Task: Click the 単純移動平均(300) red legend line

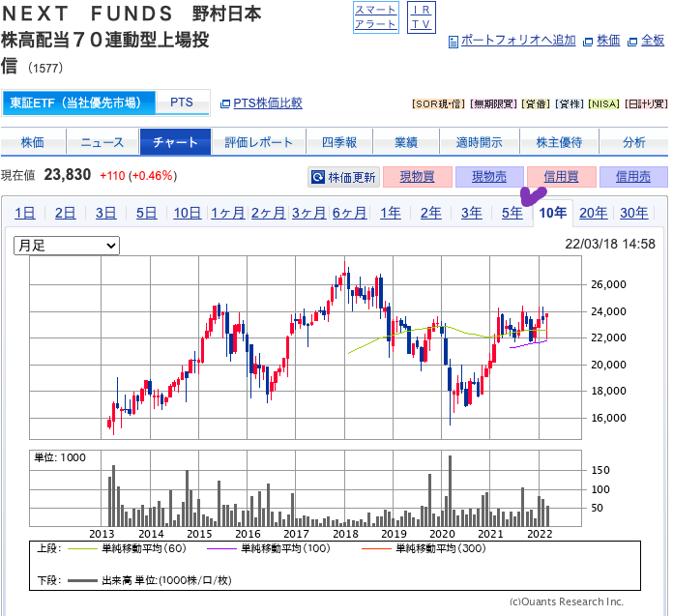Action: pos(376,548)
